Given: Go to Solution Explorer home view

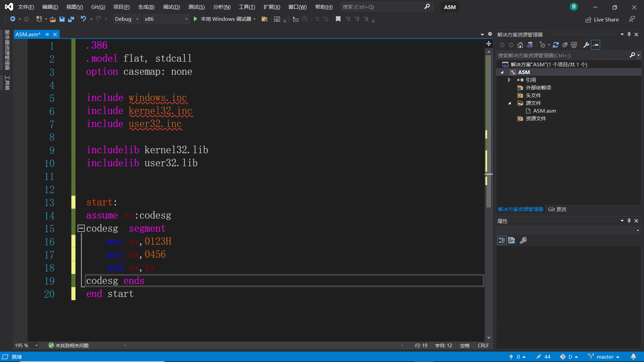Looking at the screenshot, I should tap(520, 45).
